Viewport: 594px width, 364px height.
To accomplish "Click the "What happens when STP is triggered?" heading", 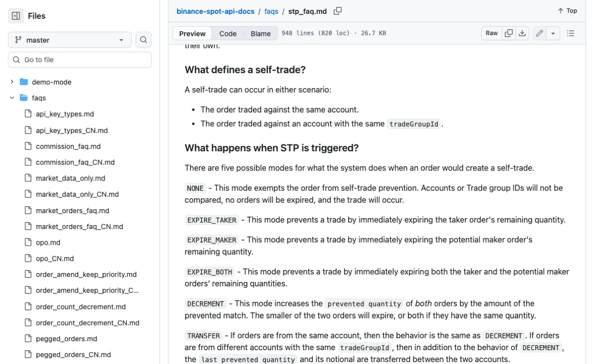I will [272, 148].
